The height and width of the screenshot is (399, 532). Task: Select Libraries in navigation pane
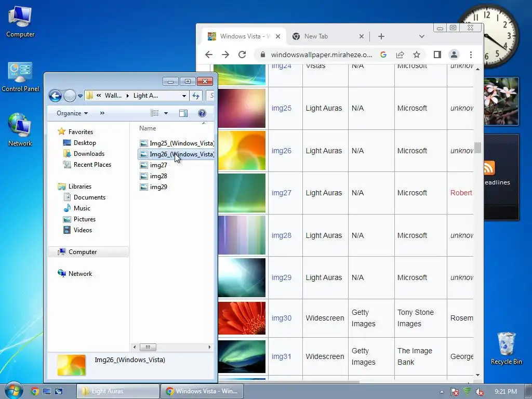click(79, 187)
